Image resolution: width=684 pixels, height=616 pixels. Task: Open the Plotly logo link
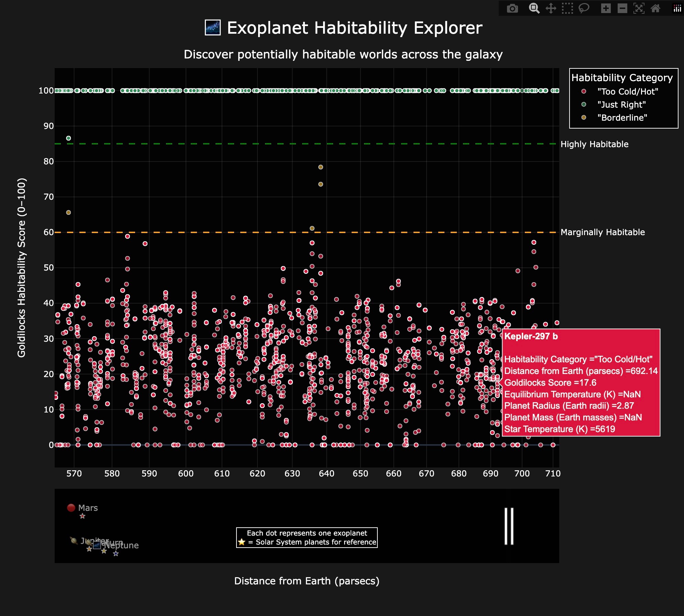(677, 8)
